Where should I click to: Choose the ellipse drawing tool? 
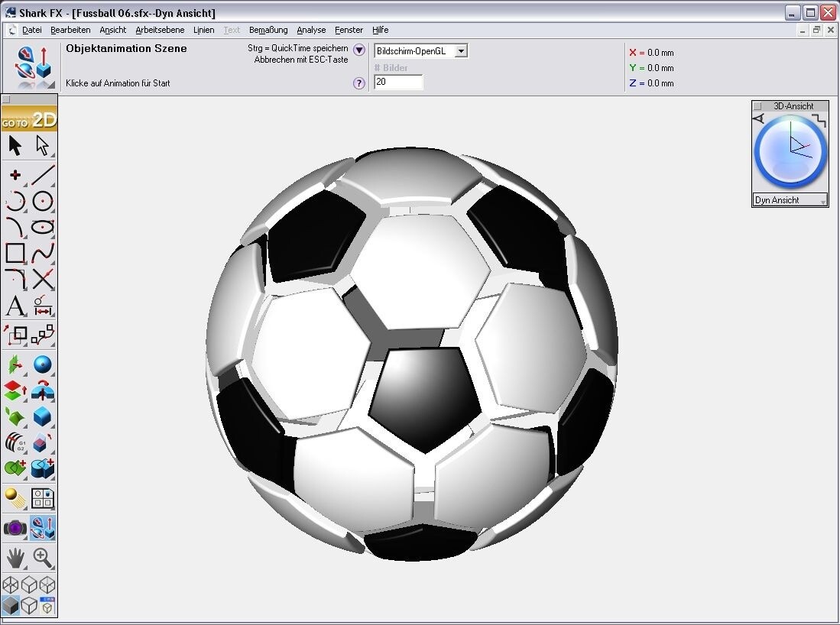[x=43, y=227]
